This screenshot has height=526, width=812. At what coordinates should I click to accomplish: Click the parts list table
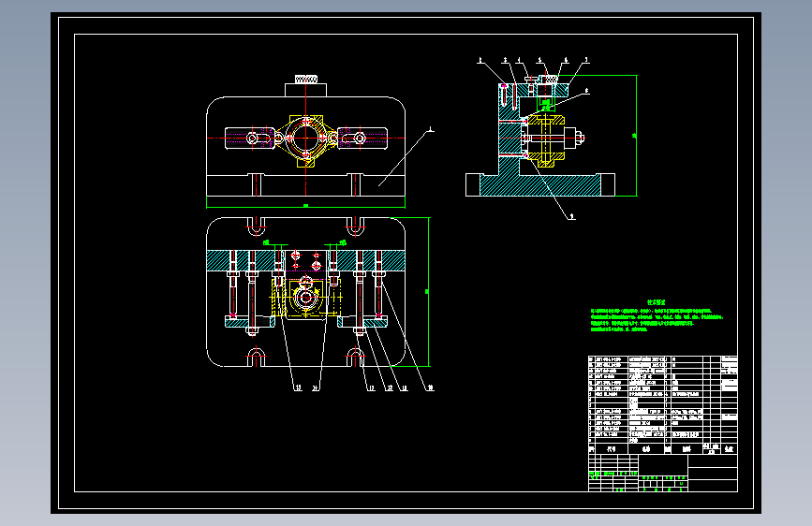pyautogui.click(x=663, y=405)
